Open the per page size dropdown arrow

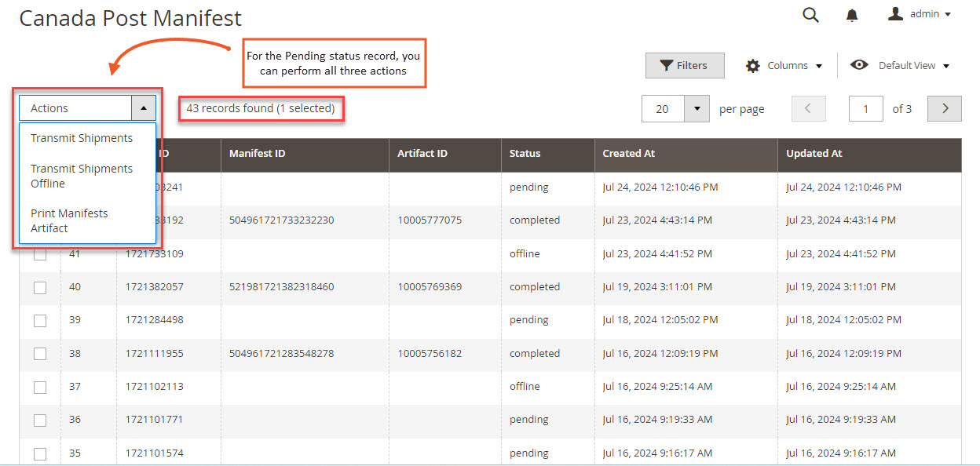(x=697, y=109)
